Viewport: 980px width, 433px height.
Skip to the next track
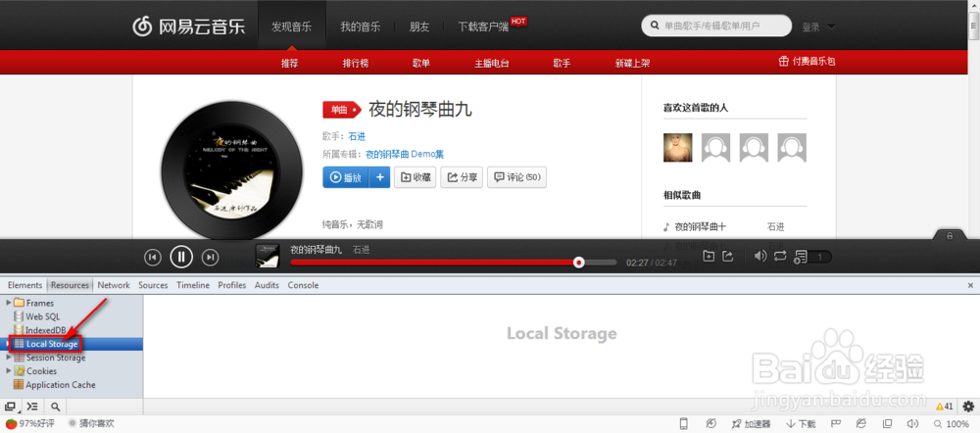click(211, 257)
